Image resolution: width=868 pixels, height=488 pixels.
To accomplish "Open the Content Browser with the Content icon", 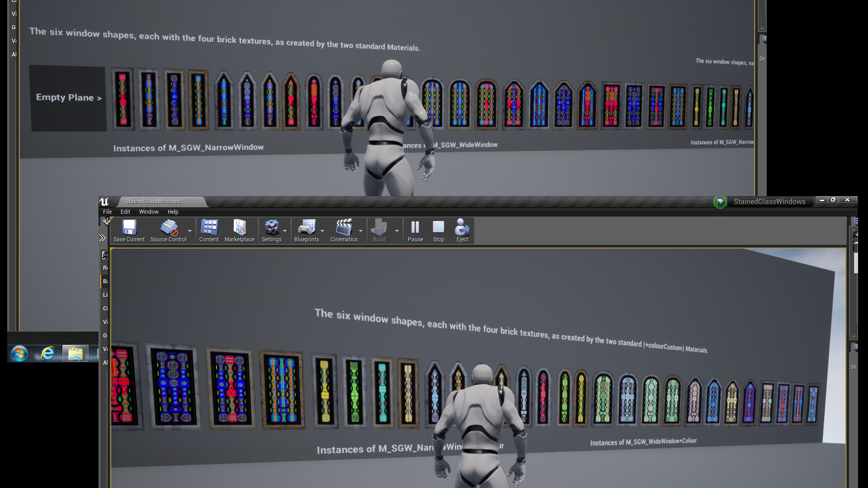I will 209,228.
